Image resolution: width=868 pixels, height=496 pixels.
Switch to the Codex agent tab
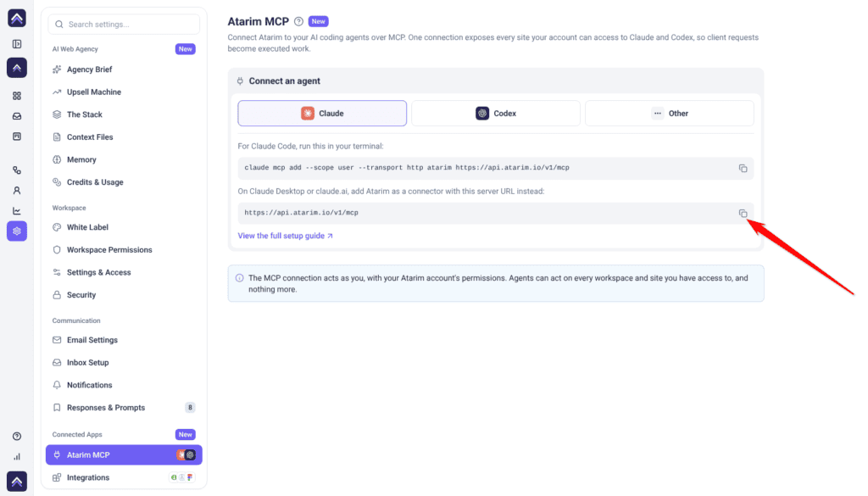click(x=495, y=114)
